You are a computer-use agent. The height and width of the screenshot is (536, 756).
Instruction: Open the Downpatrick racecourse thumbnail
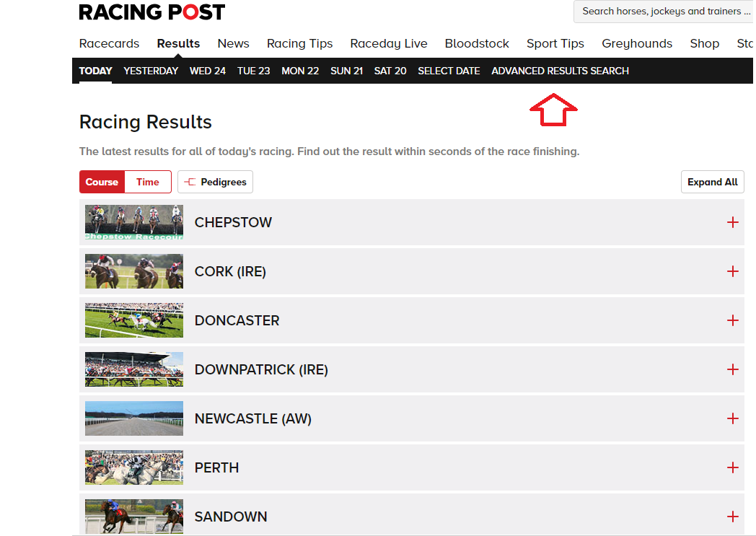[134, 369]
